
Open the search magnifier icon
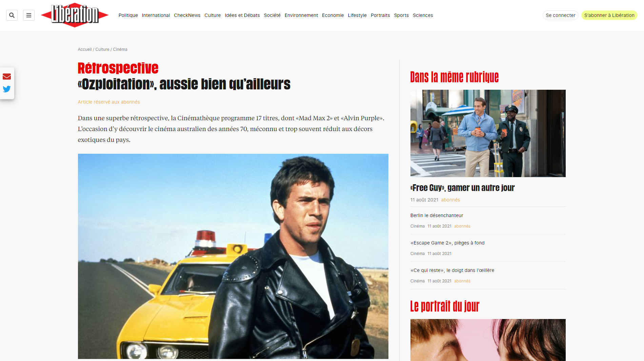click(x=12, y=15)
